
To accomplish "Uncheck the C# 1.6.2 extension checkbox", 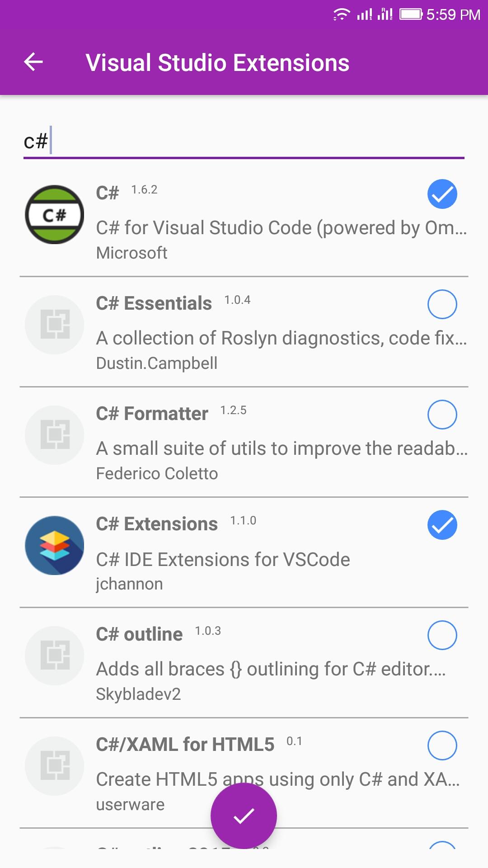I will point(442,194).
